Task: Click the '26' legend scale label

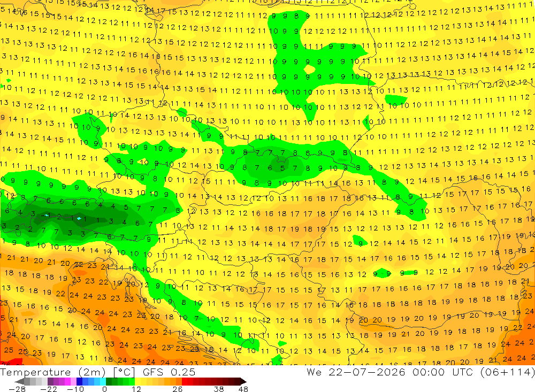Action: (x=178, y=389)
